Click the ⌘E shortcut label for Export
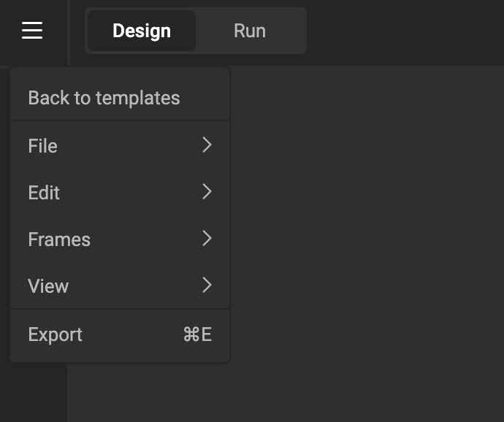 pos(198,334)
